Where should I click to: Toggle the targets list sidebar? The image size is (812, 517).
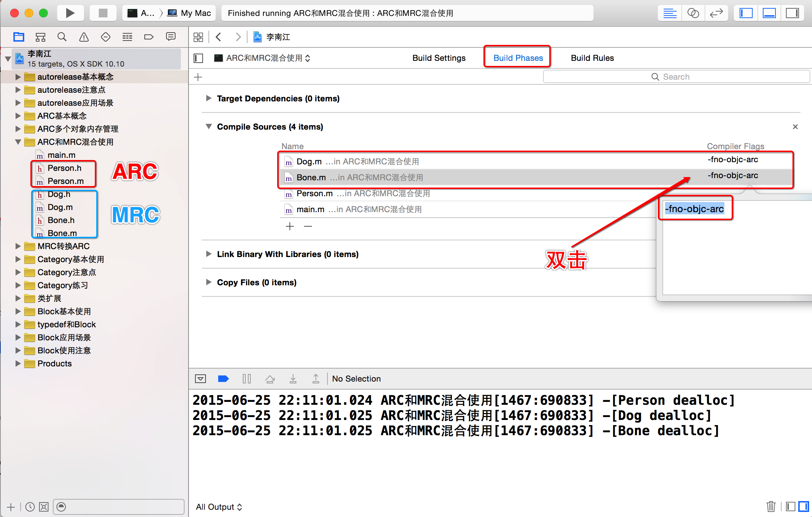pos(198,58)
